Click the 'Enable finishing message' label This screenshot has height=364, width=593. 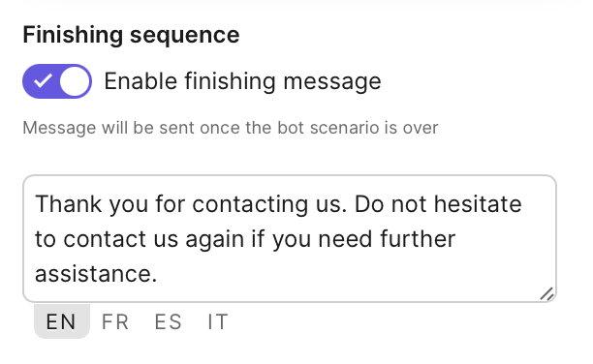pyautogui.click(x=242, y=81)
